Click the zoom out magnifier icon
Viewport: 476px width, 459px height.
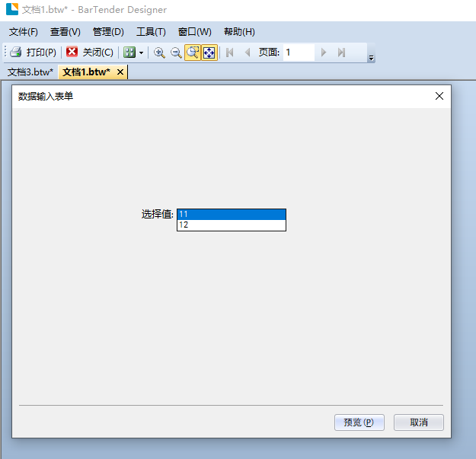pyautogui.click(x=176, y=53)
